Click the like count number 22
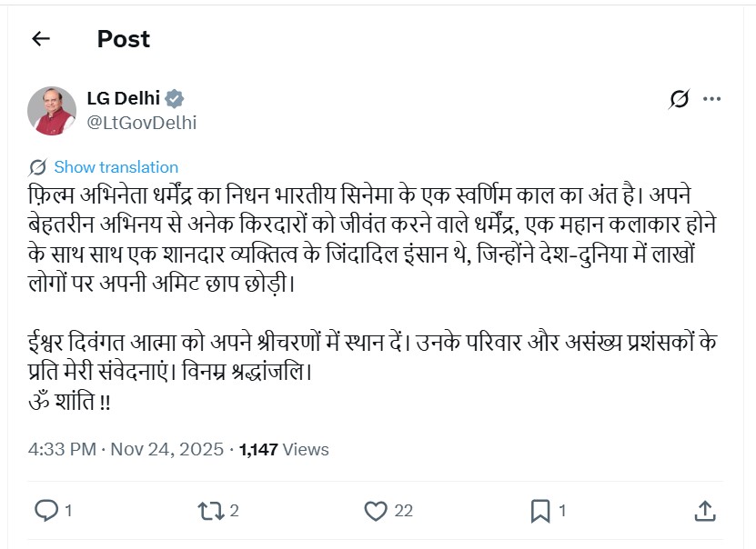Image resolution: width=756 pixels, height=549 pixels. pyautogui.click(x=404, y=512)
